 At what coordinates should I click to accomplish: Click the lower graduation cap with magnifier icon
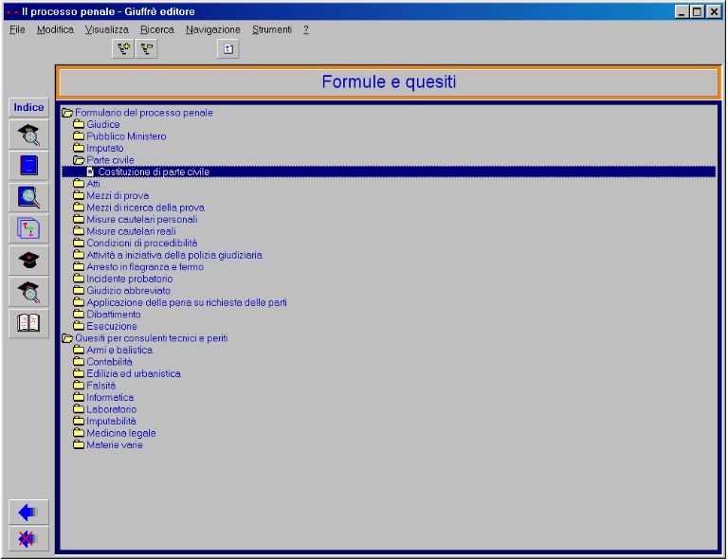(x=28, y=292)
